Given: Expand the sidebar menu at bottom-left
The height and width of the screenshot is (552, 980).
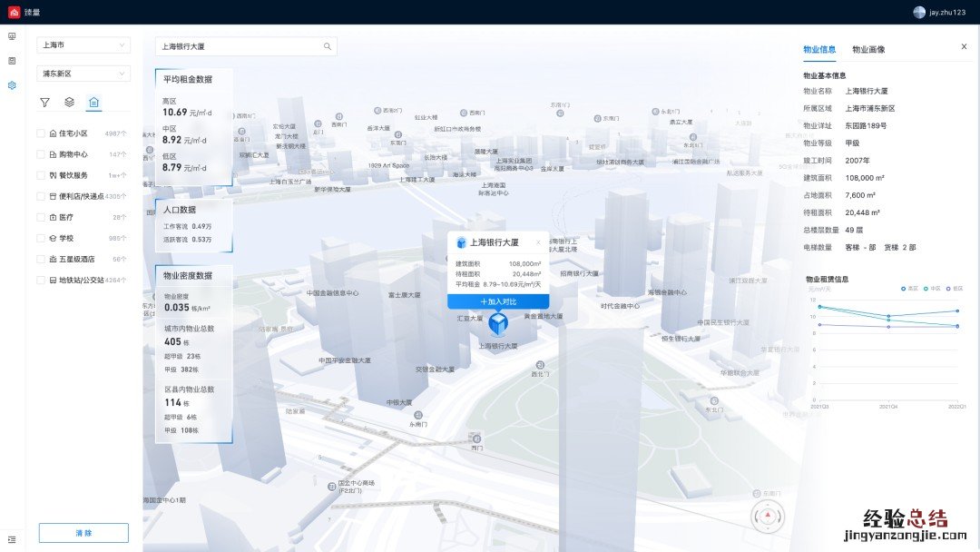Looking at the screenshot, I should pos(12,539).
